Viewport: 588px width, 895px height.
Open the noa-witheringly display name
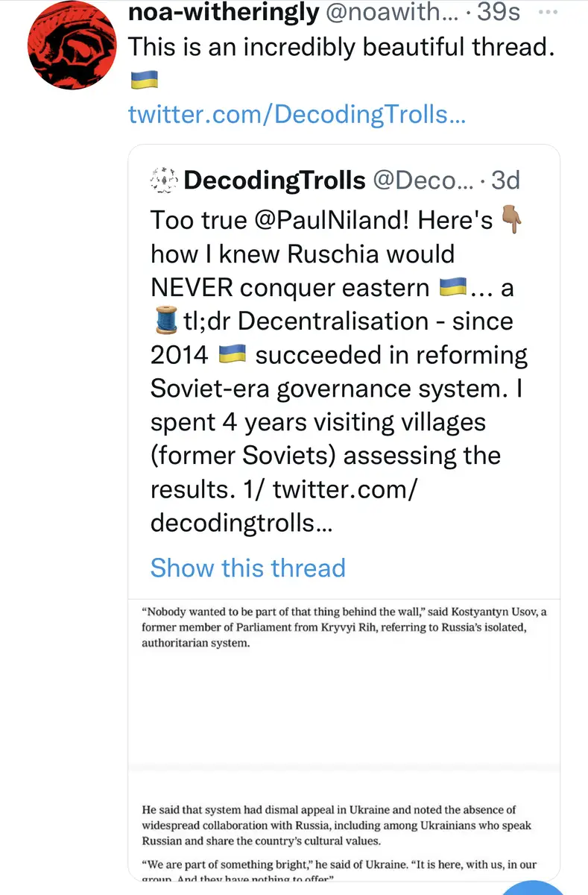224,14
